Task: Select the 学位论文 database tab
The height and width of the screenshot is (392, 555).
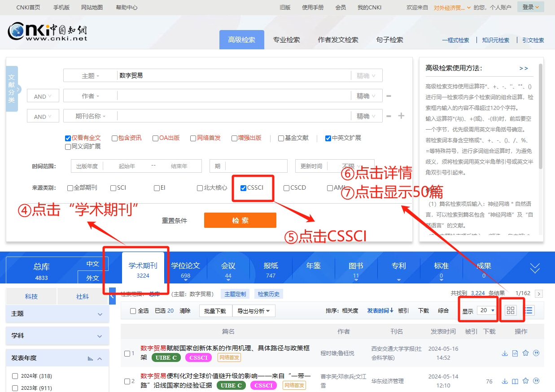Action: (186, 270)
